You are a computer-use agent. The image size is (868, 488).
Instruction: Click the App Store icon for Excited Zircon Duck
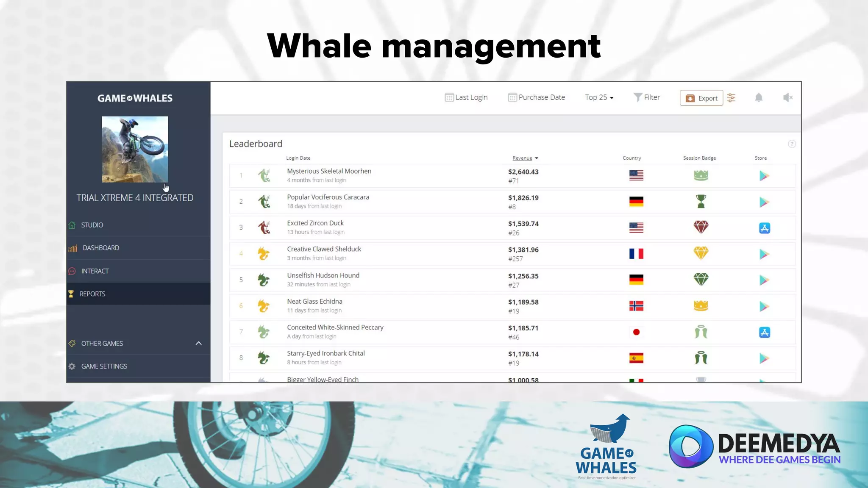tap(764, 228)
